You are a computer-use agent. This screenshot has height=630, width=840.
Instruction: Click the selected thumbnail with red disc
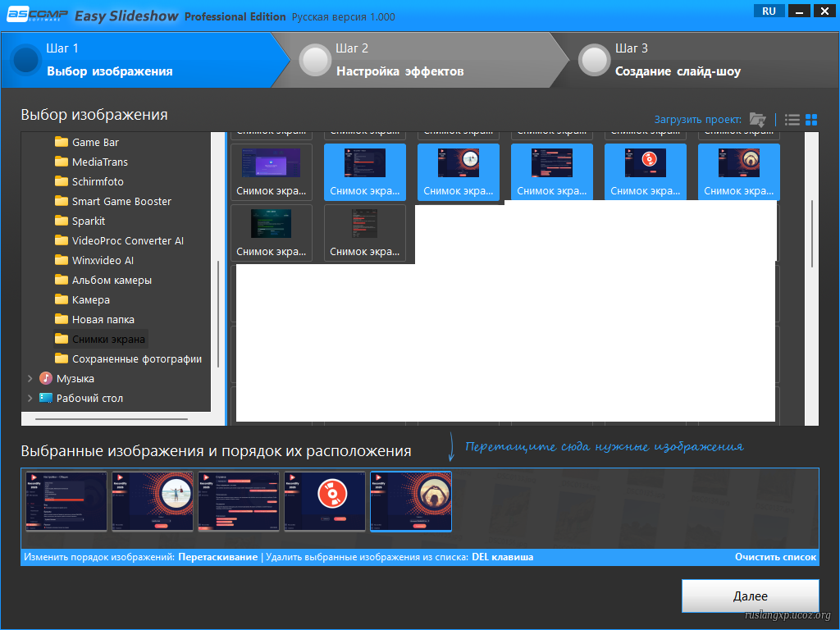click(x=646, y=172)
